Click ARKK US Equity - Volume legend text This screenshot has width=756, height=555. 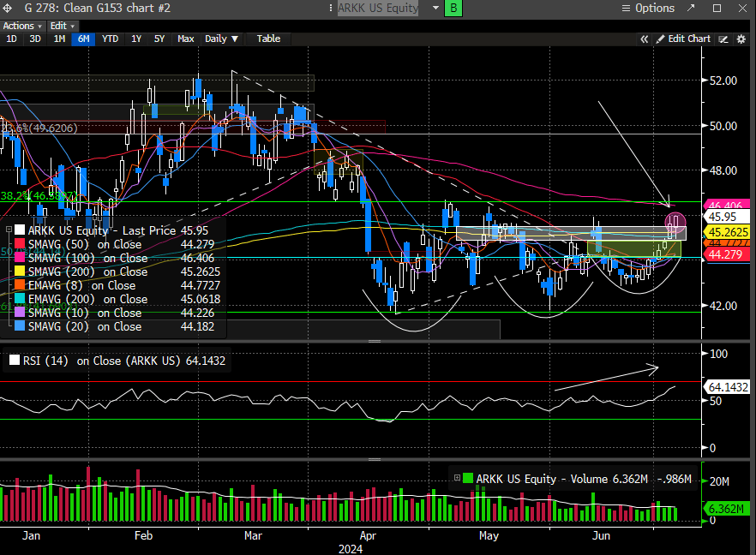[542, 479]
